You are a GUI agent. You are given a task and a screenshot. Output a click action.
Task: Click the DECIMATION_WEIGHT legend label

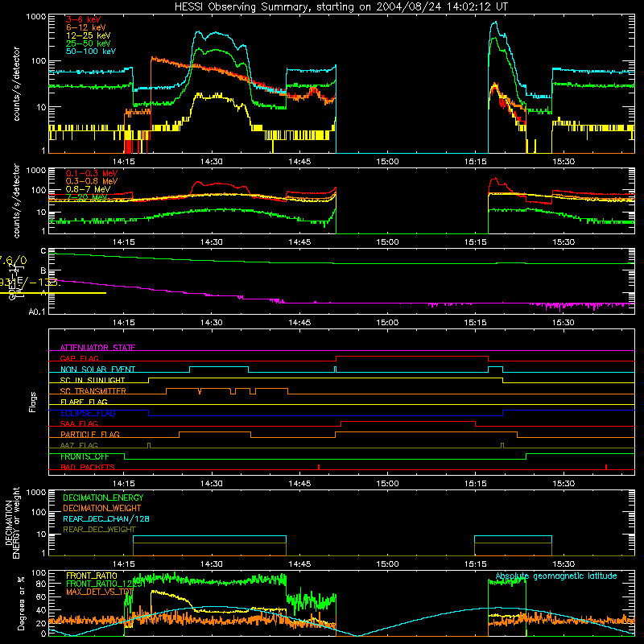[102, 508]
